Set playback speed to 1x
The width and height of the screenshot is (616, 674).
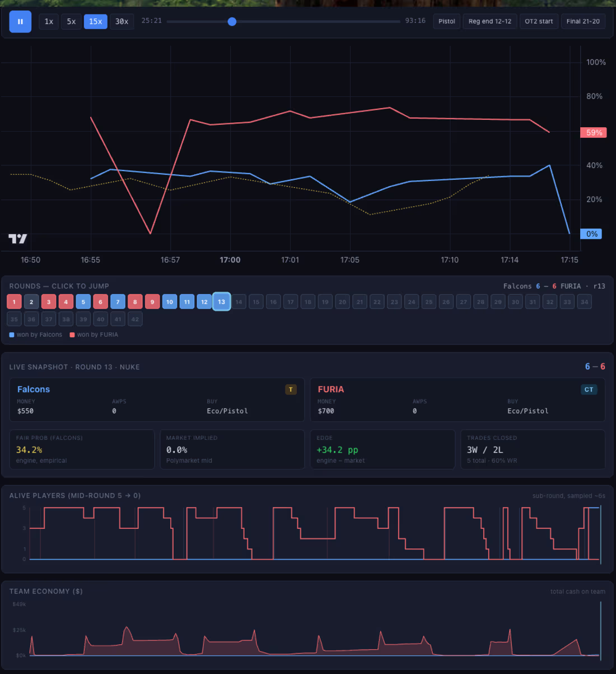[x=49, y=21]
